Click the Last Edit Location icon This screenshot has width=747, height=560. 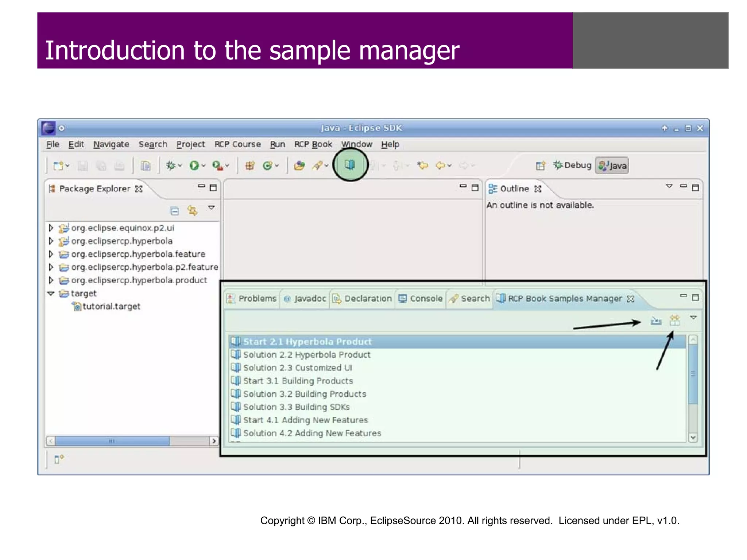(423, 166)
